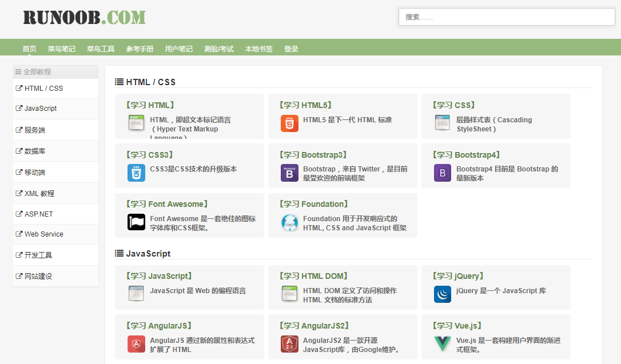The height and width of the screenshot is (364, 621).
Task: Open the 用户笔记 nav item
Action: [178, 49]
